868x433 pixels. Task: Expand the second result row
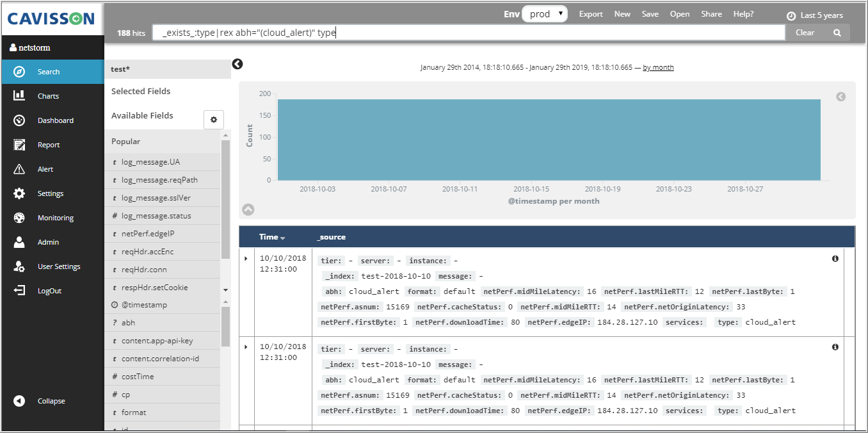tap(246, 347)
